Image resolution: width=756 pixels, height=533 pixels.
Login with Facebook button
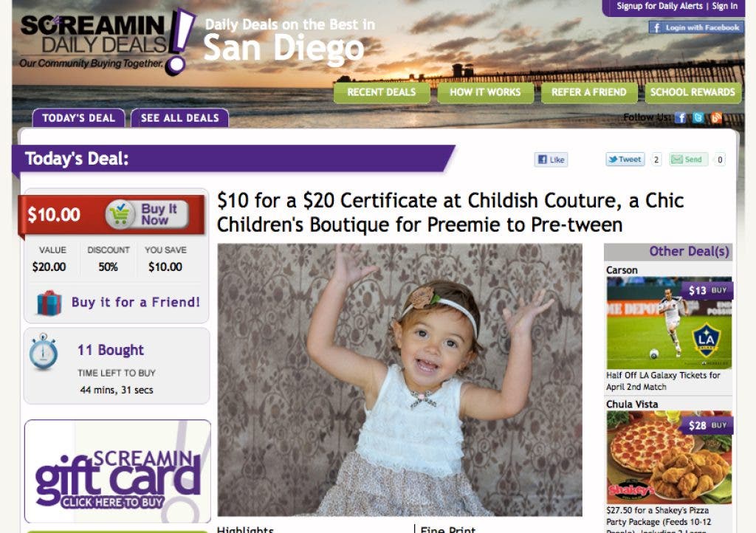coord(695,27)
